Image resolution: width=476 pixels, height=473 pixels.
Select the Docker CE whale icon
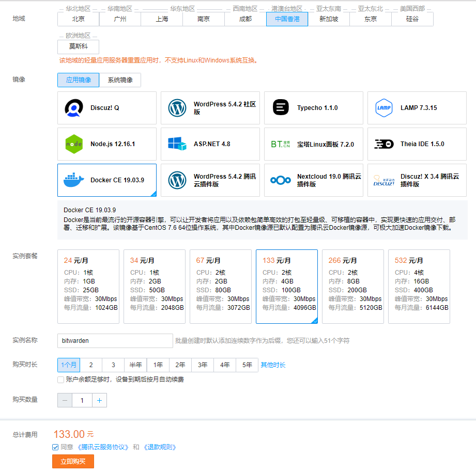coord(74,180)
